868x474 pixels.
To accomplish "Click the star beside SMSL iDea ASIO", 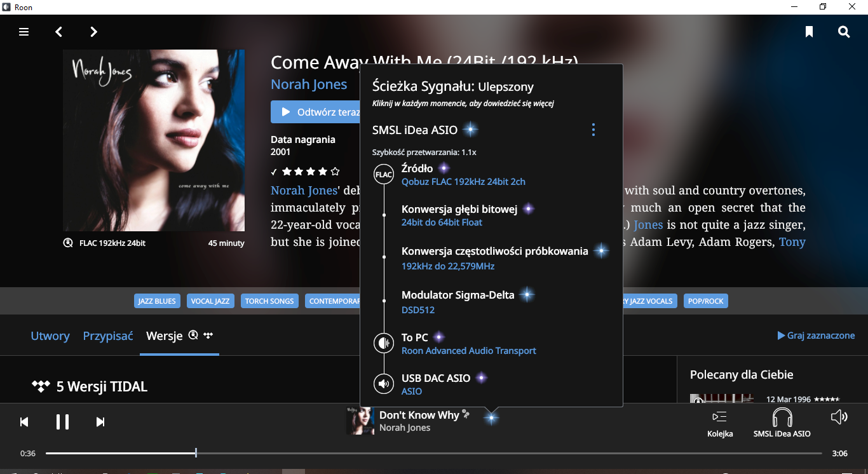I will (470, 130).
